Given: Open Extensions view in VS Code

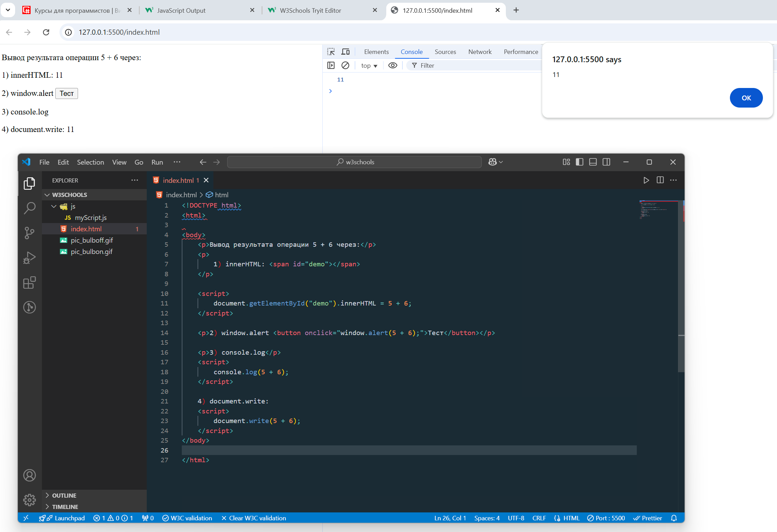Looking at the screenshot, I should [30, 282].
